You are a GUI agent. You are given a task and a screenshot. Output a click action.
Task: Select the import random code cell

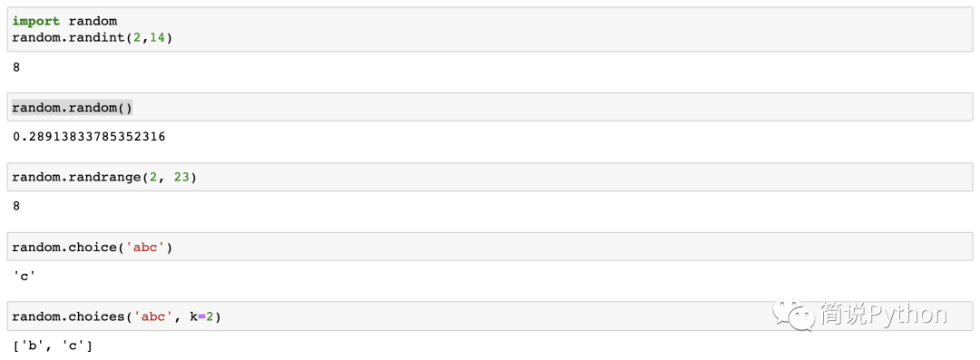492,29
